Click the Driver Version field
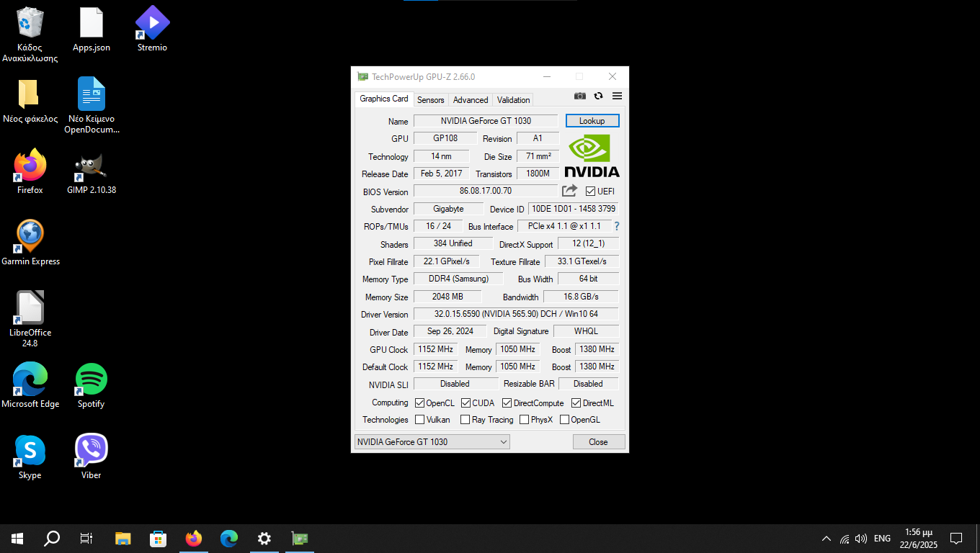The height and width of the screenshot is (553, 980). pos(516,314)
